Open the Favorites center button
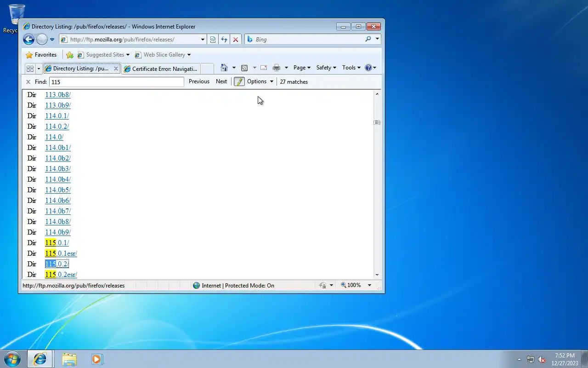 [41, 55]
